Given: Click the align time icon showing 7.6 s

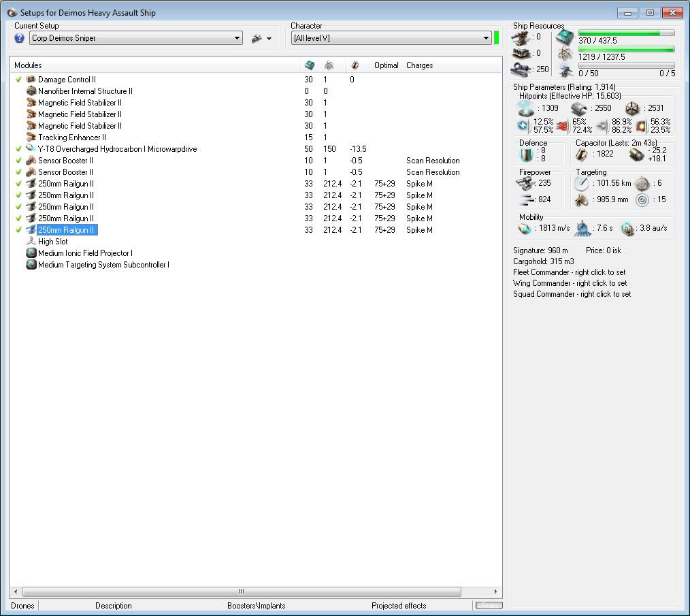Looking at the screenshot, I should (x=583, y=228).
